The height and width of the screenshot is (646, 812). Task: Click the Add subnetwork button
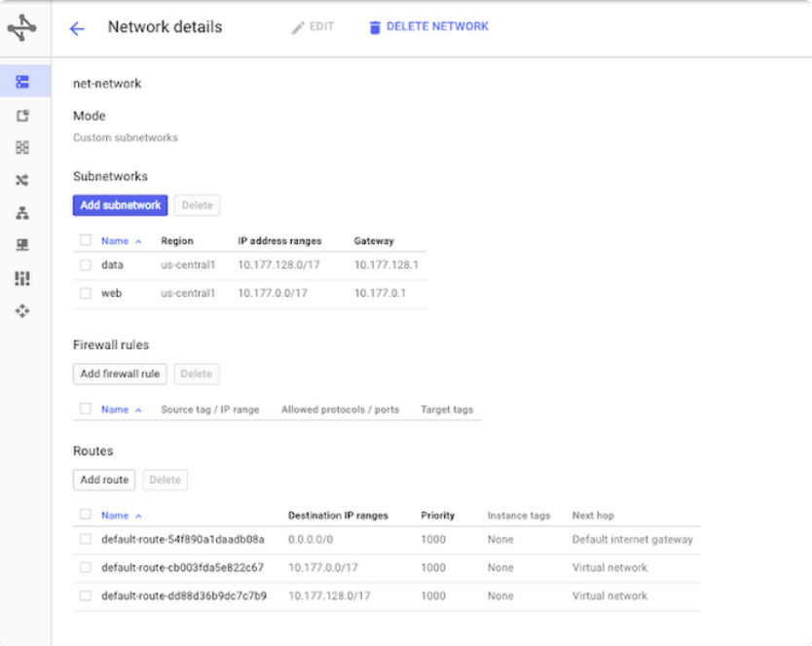(120, 205)
